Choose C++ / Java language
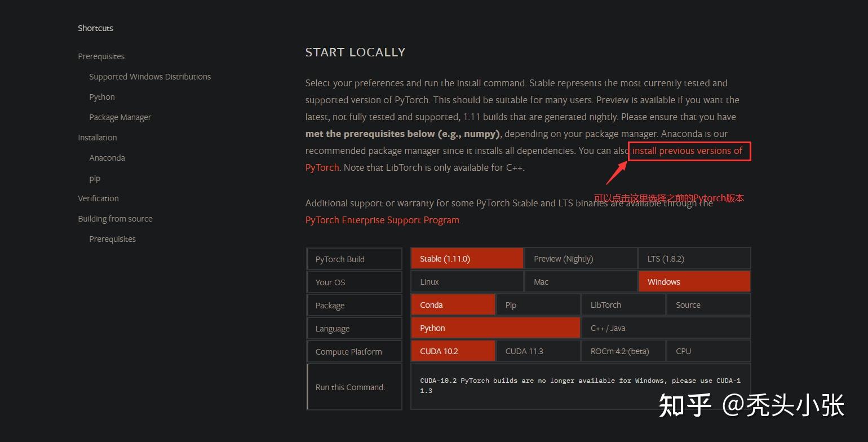This screenshot has height=442, width=868. point(666,328)
